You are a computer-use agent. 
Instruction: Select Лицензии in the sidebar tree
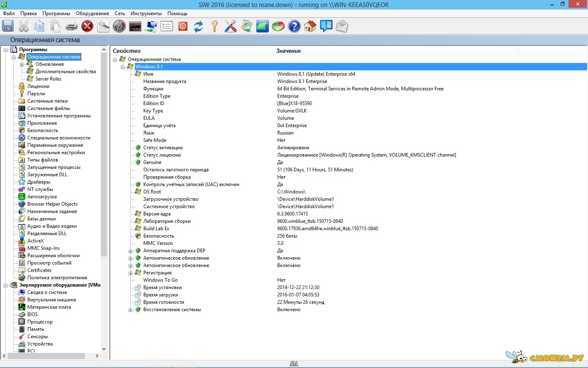[x=38, y=86]
